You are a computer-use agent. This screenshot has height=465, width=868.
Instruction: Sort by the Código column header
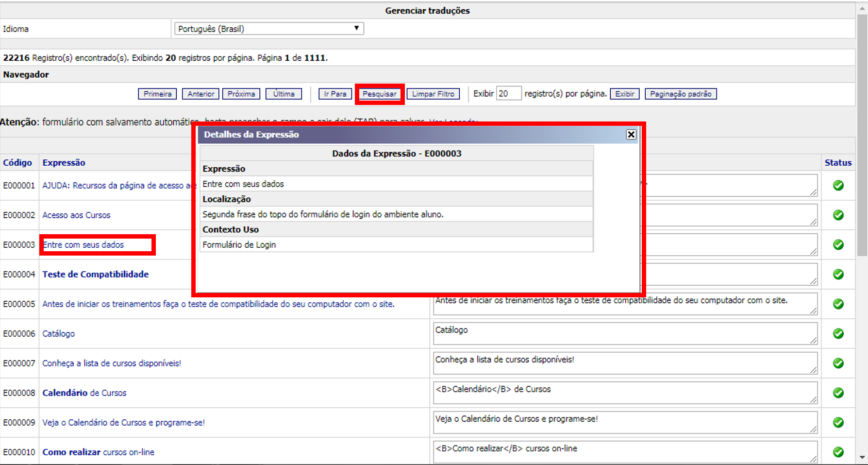17,163
